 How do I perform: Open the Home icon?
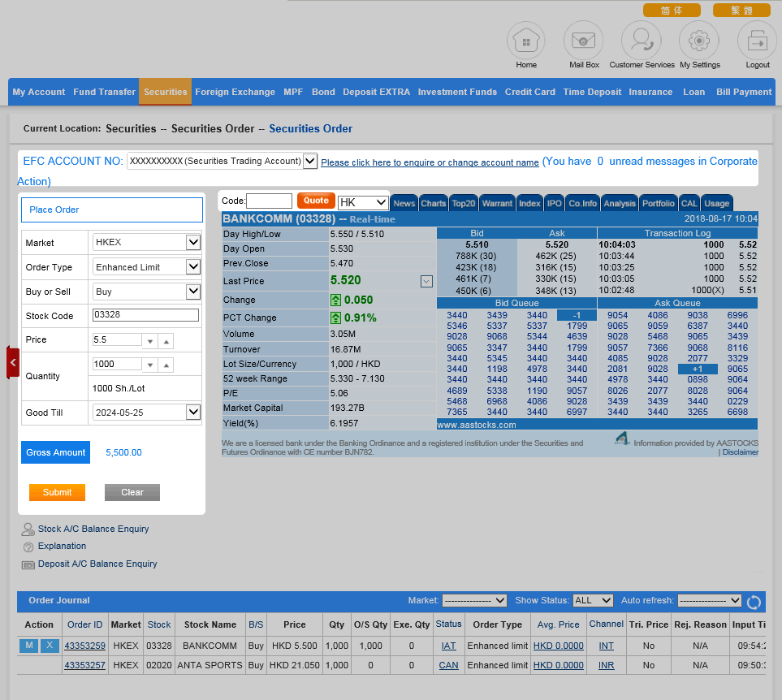(x=526, y=41)
